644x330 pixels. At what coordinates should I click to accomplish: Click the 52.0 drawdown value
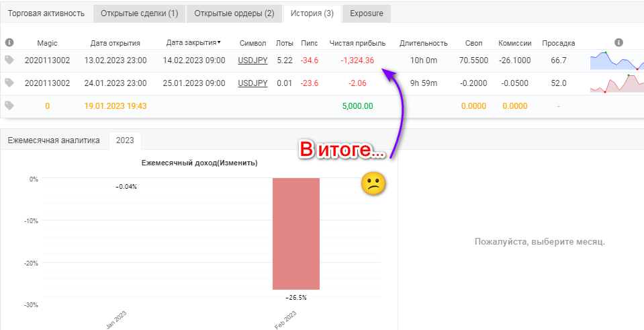point(559,83)
